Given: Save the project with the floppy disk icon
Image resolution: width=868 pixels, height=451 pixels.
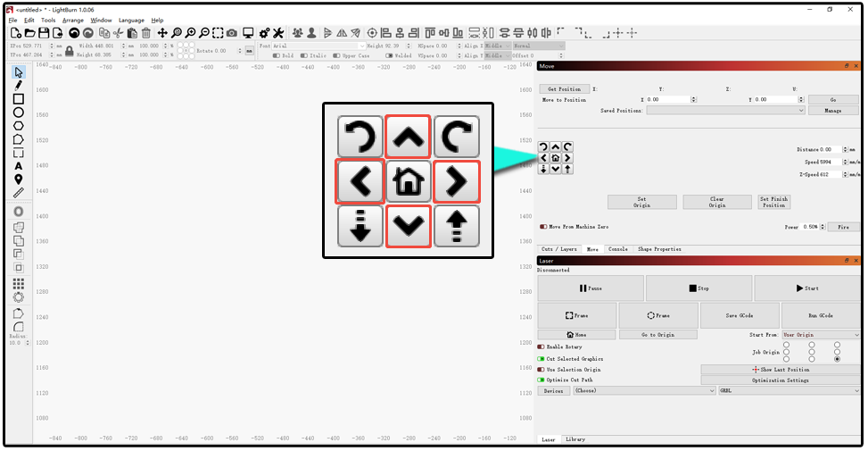Looking at the screenshot, I should click(44, 33).
